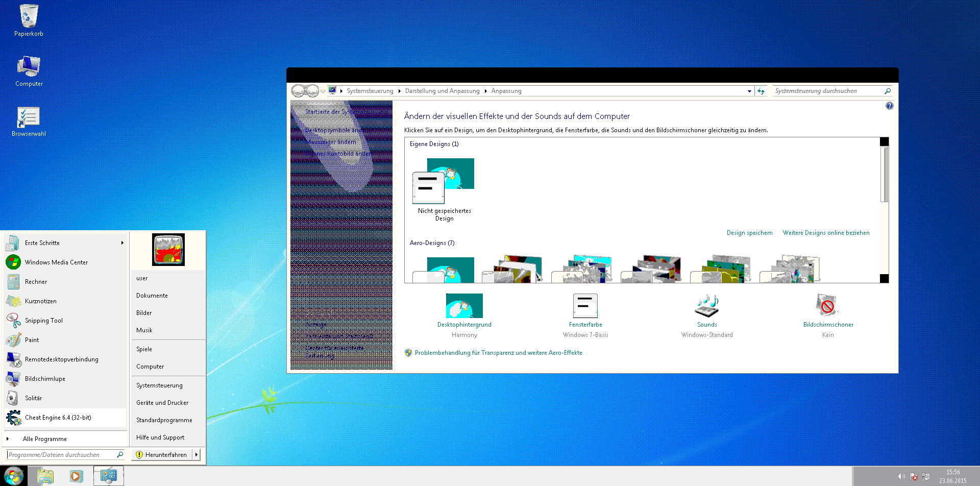The height and width of the screenshot is (486, 980).
Task: Open Fensterfarbe settings
Action: coord(585,306)
